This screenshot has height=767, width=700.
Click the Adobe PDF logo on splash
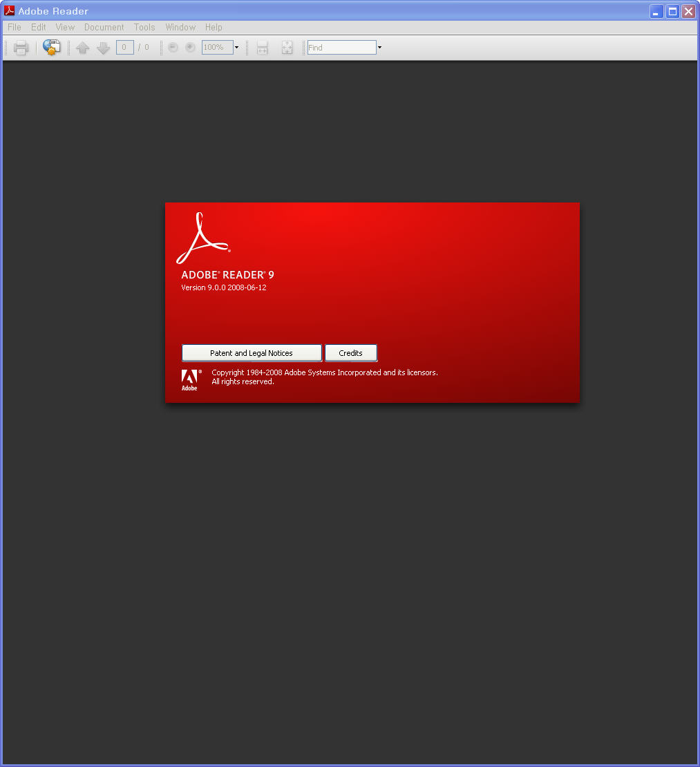tap(203, 238)
